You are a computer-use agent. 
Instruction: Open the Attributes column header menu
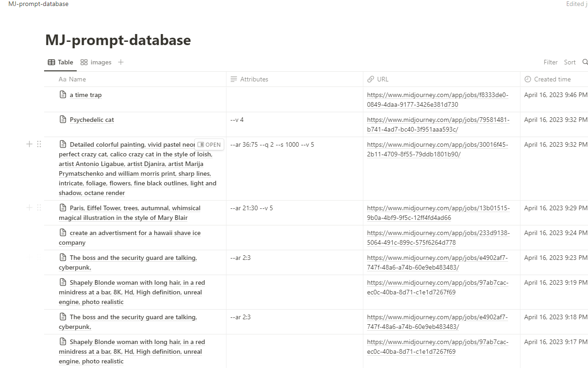click(x=254, y=79)
